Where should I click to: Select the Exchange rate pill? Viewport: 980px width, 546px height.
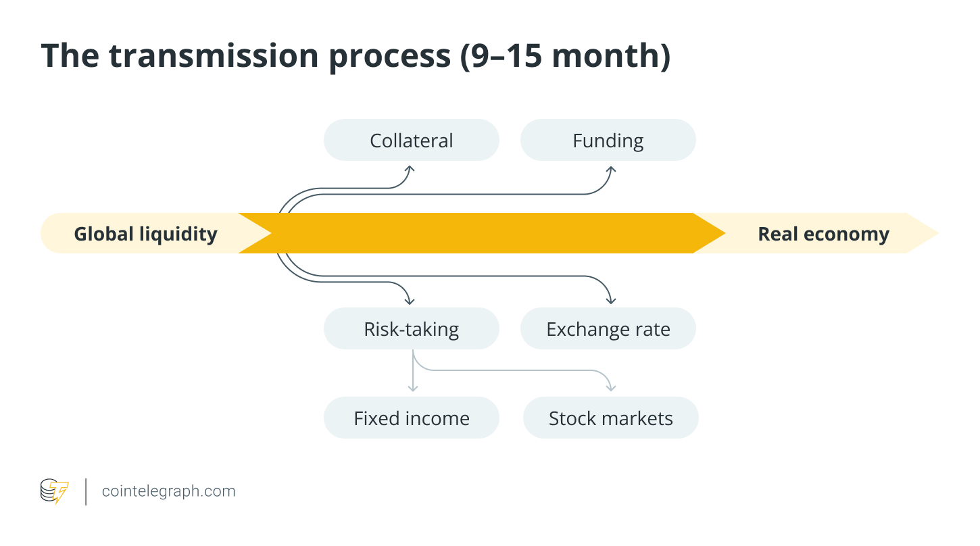[608, 329]
